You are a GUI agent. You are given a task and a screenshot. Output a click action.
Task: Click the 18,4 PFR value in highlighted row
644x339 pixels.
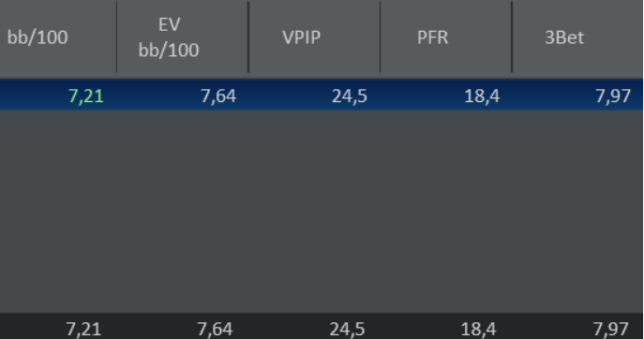point(482,96)
